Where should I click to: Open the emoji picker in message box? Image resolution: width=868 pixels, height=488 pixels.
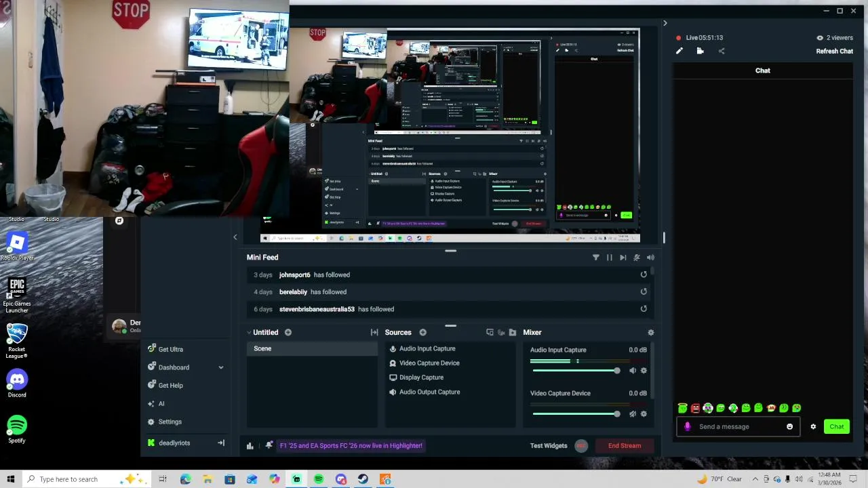click(789, 427)
